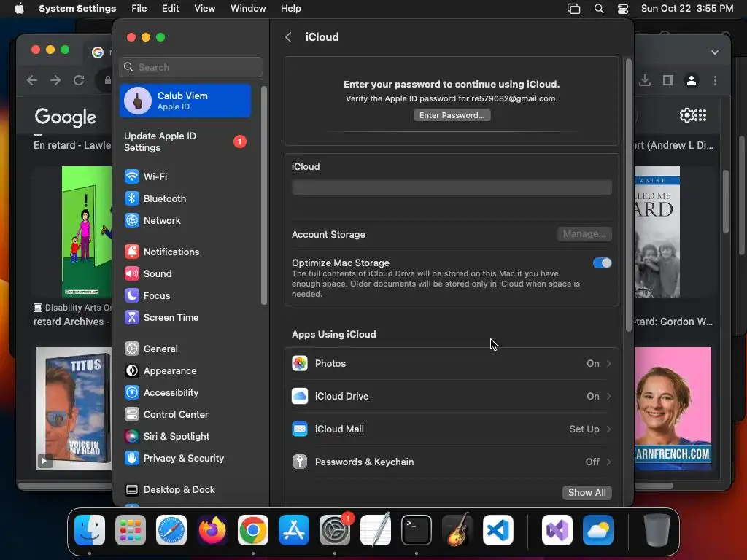Open Accessibility settings
The height and width of the screenshot is (560, 747).
(x=185, y=393)
